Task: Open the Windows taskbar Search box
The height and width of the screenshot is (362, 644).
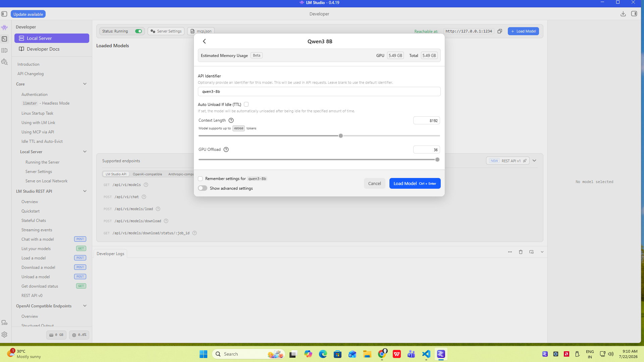Action: tap(249, 354)
